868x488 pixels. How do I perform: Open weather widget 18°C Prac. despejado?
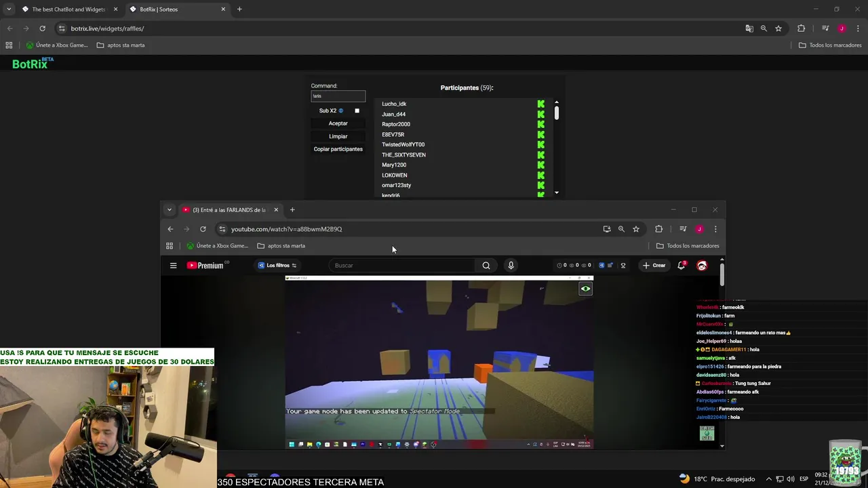[x=716, y=479]
